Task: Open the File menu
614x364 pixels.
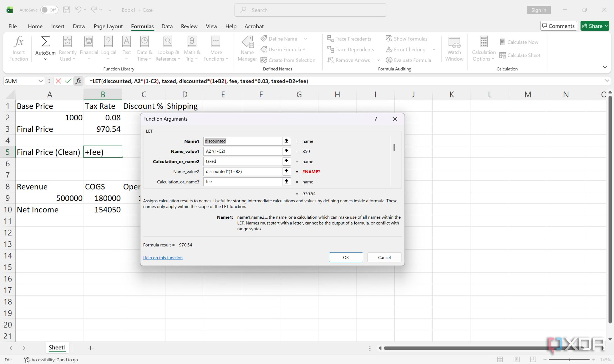Action: coord(12,26)
